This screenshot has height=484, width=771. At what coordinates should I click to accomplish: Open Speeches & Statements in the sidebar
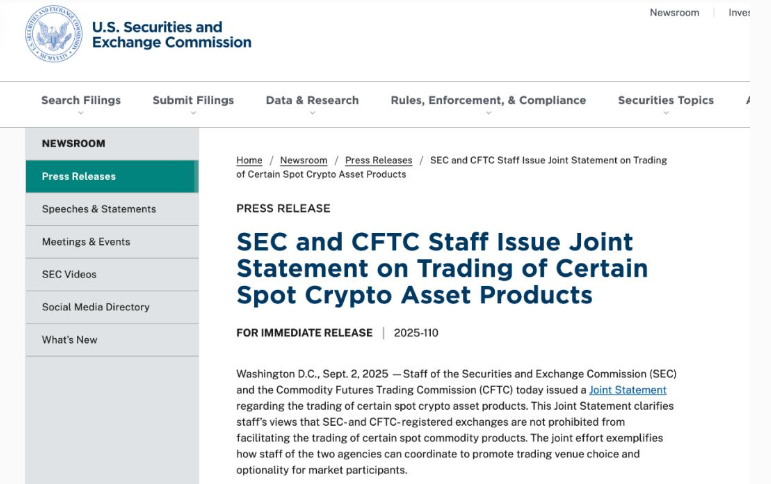point(112,209)
